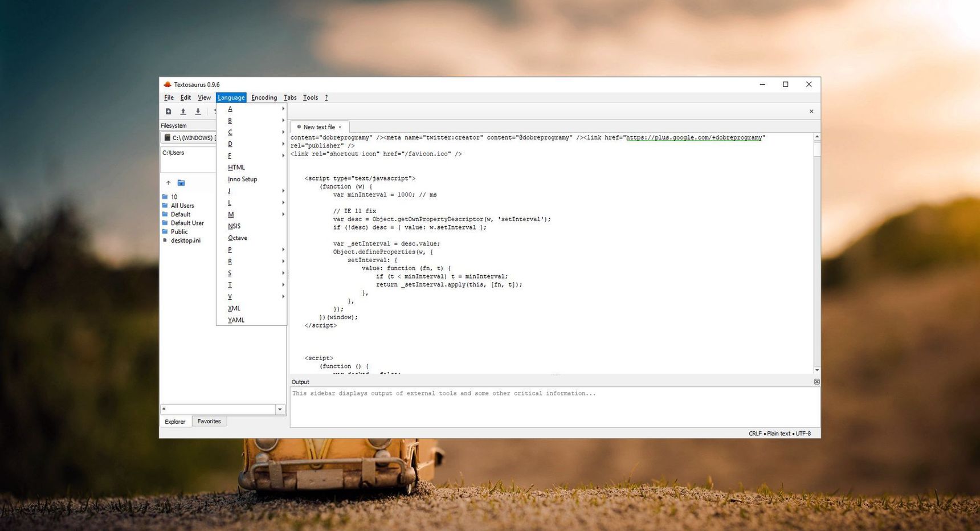Expand the D language submenu
980x531 pixels.
tap(251, 144)
